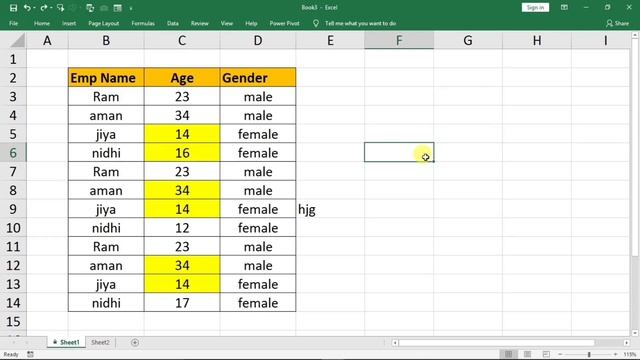Select the nidhi cell in row 14
Viewport: 640px width, 360px height.
[x=106, y=303]
